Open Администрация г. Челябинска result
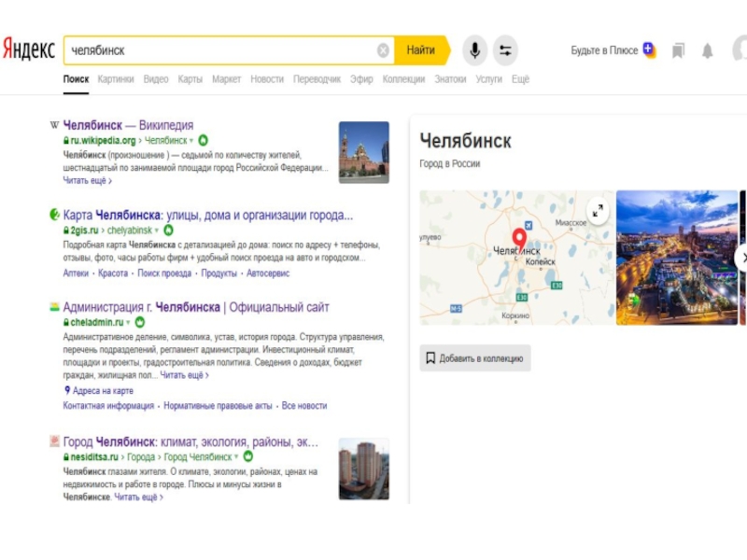 (x=196, y=307)
